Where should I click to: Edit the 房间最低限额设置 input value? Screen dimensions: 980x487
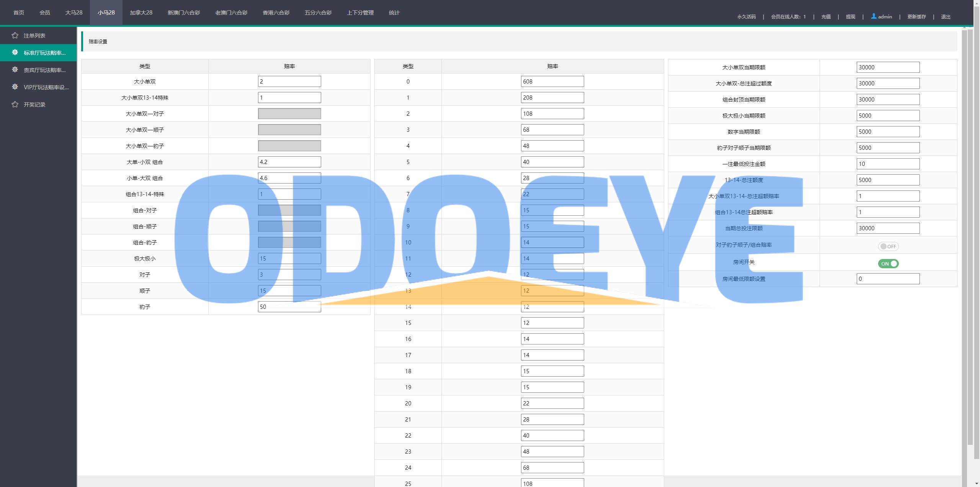(888, 279)
